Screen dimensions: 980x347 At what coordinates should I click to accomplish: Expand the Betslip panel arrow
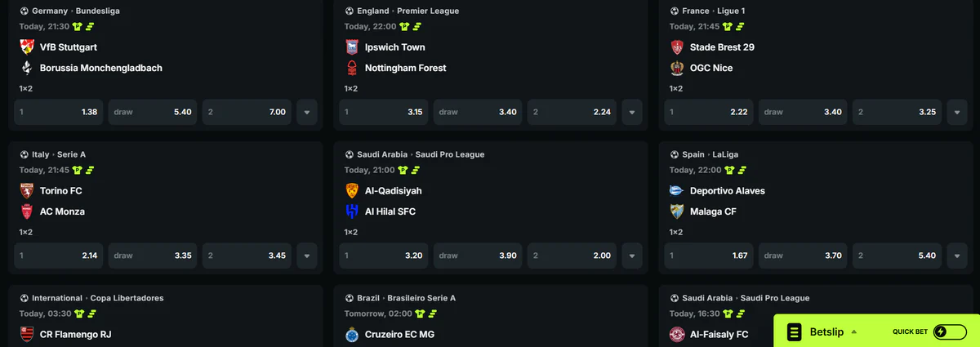[853, 331]
